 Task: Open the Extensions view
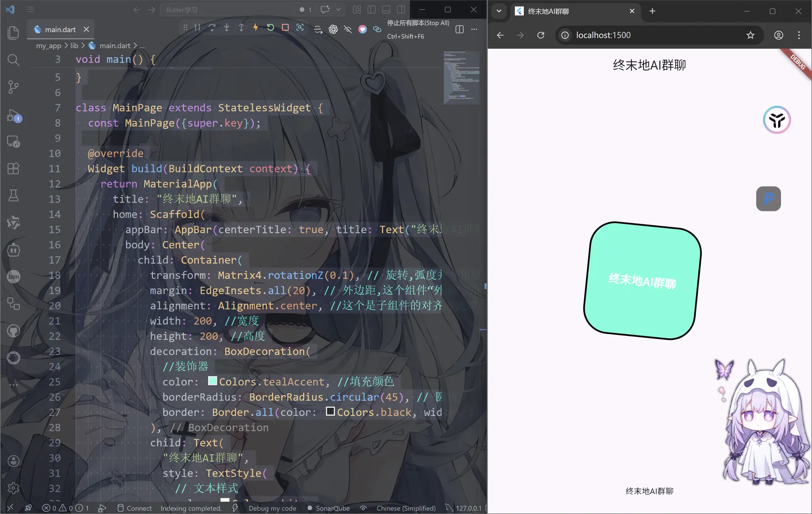tap(14, 168)
